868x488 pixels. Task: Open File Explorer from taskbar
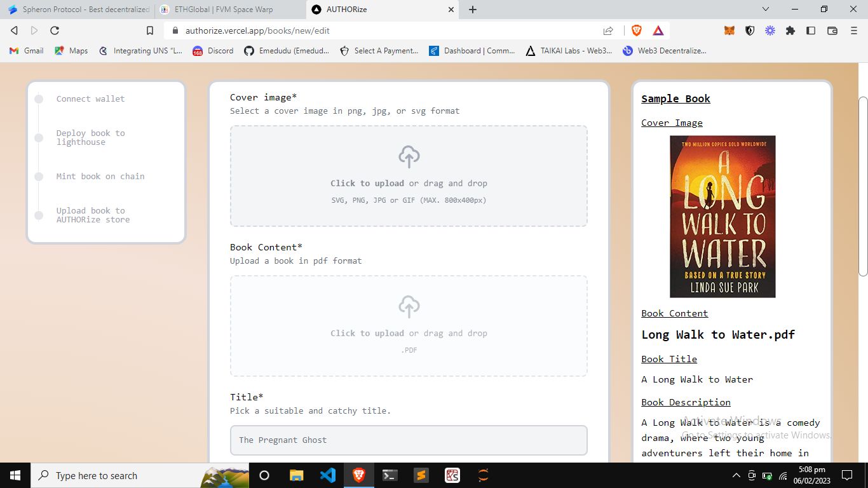[296, 475]
